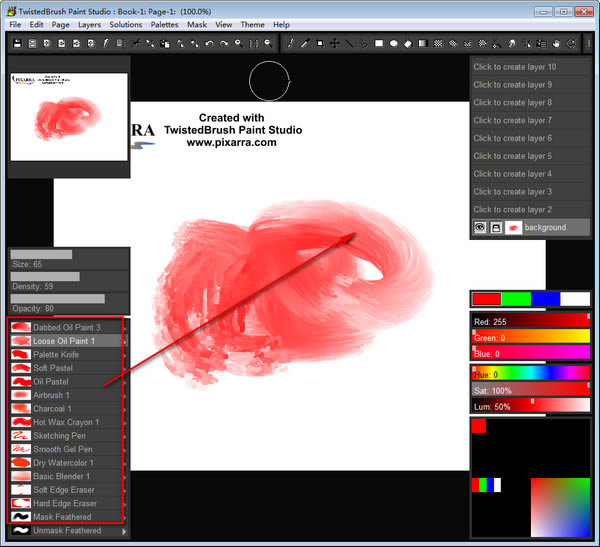The height and width of the screenshot is (547, 600).
Task: Select the Pan hand tool
Action: tap(557, 44)
